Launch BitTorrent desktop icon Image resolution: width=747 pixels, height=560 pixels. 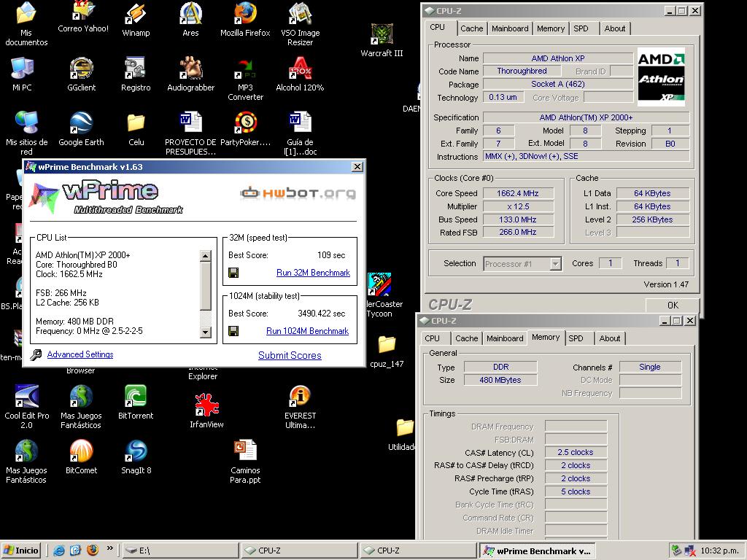[x=136, y=402]
